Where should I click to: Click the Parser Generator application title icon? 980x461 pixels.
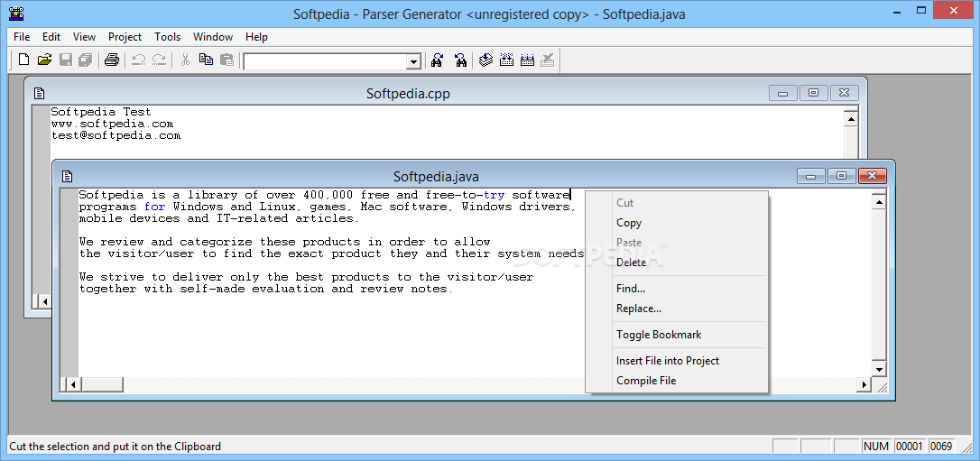pyautogui.click(x=16, y=14)
